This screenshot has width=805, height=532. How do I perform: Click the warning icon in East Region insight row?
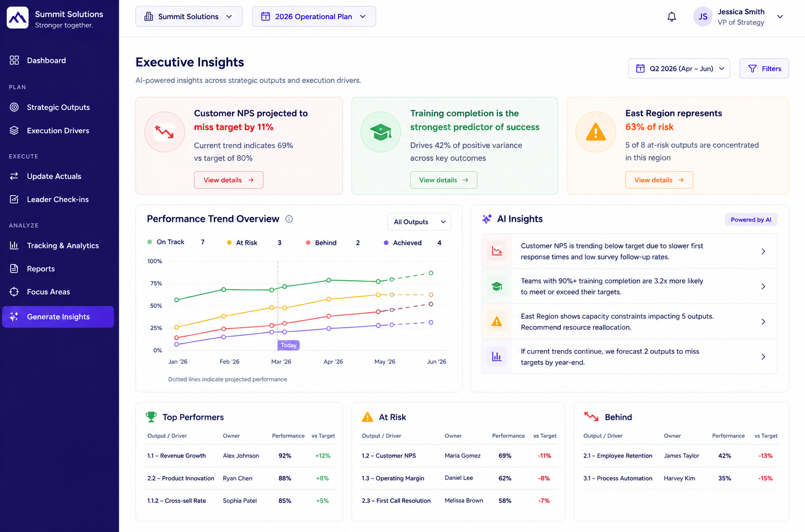pos(497,321)
